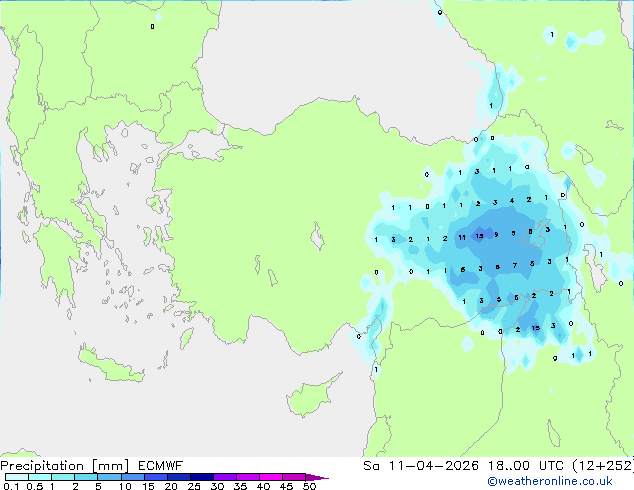Click the legend scale label '25'
The image size is (634, 490).
[194, 486]
